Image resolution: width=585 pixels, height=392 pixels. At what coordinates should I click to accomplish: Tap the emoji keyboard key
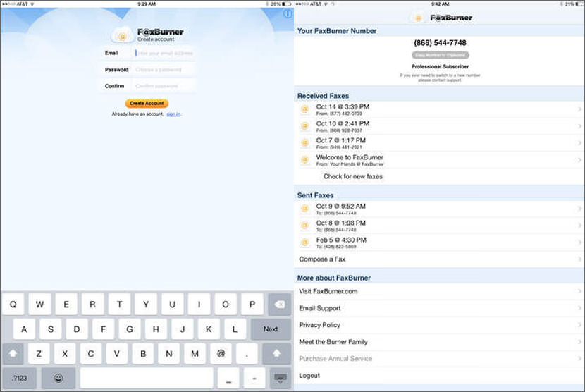tap(58, 378)
